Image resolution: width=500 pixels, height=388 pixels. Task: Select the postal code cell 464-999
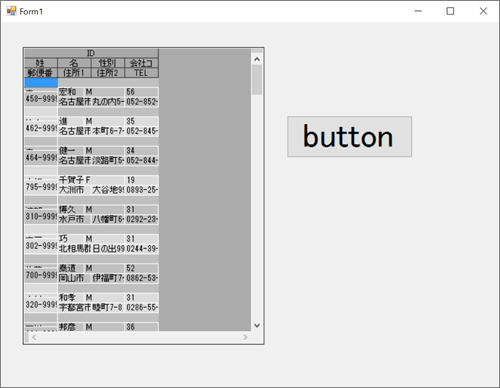[41, 158]
